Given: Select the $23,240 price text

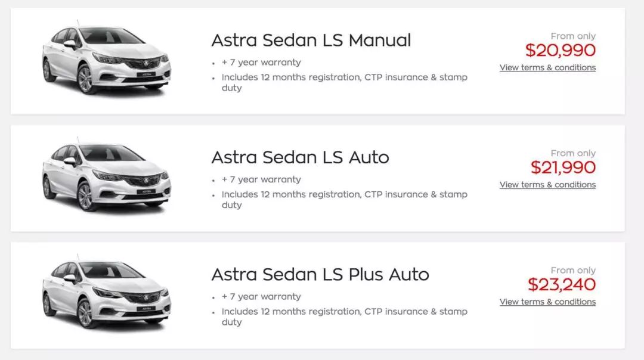Looking at the screenshot, I should [x=562, y=285].
